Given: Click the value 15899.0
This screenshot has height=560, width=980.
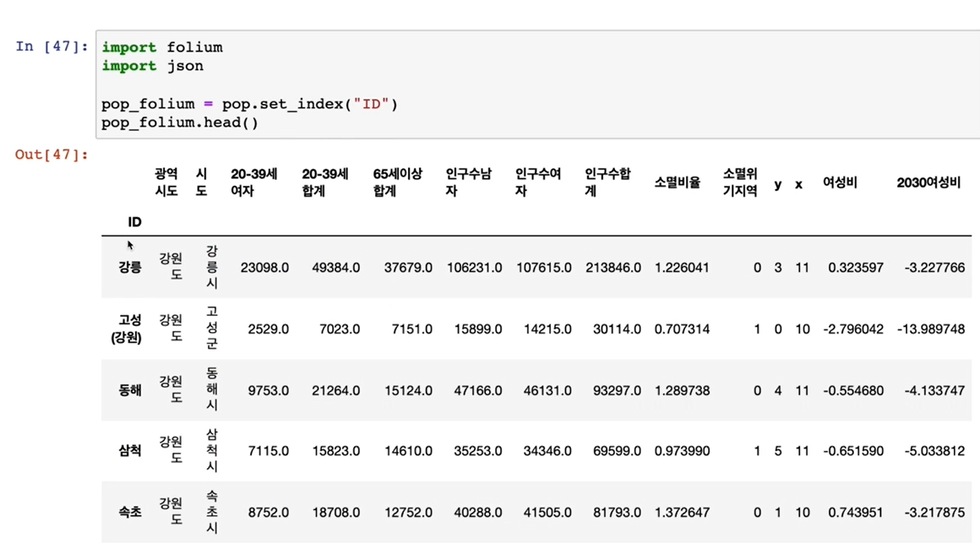Looking at the screenshot, I should click(x=478, y=329).
